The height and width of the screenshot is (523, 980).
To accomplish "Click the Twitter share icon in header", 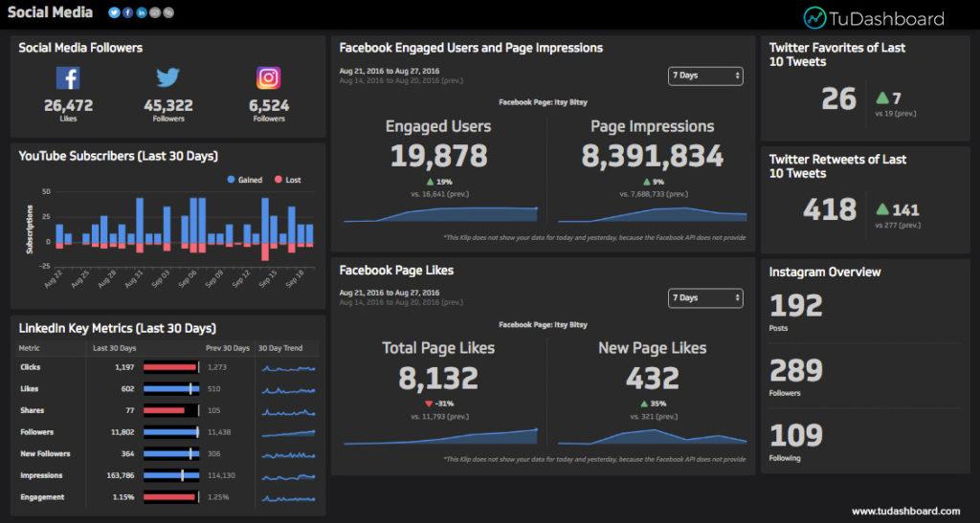I will (115, 12).
